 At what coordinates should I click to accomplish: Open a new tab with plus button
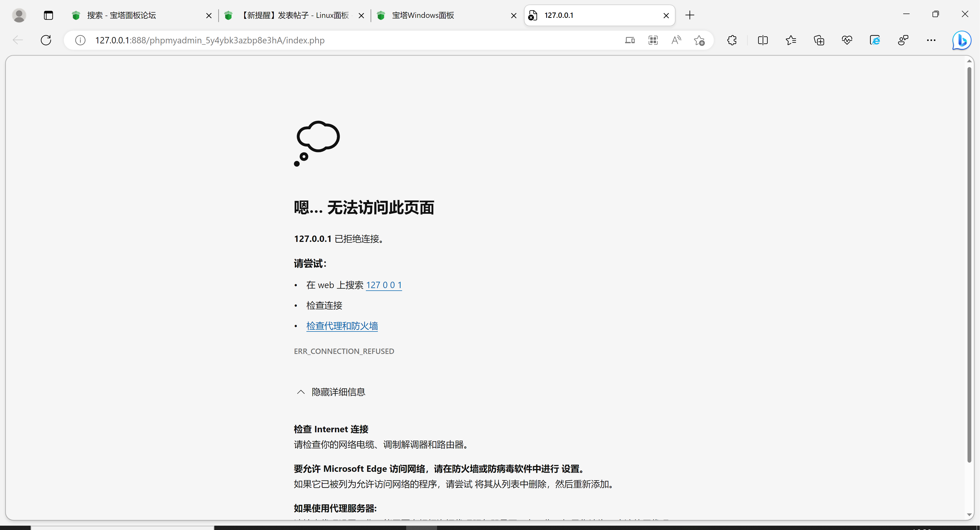pos(690,15)
